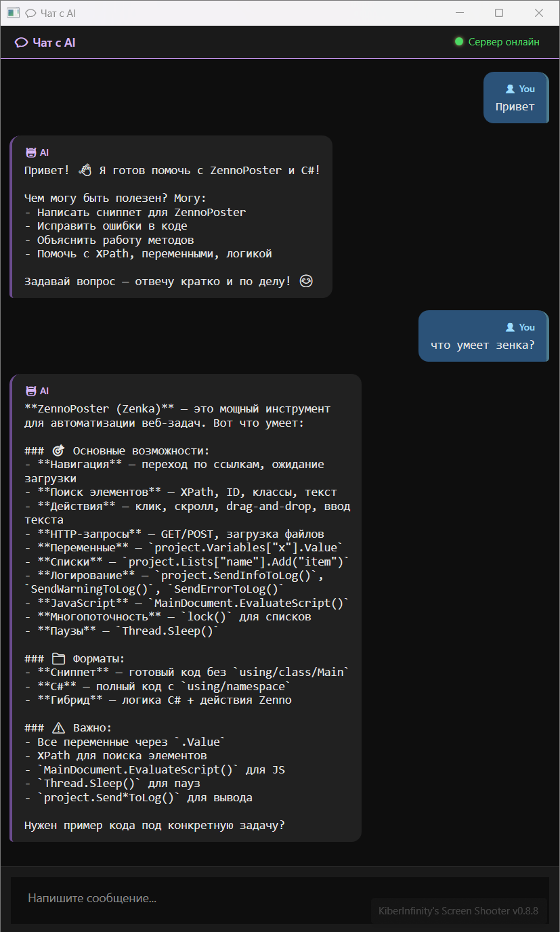Click the "Сервер онлайн" status label
560x932 pixels.
point(504,42)
